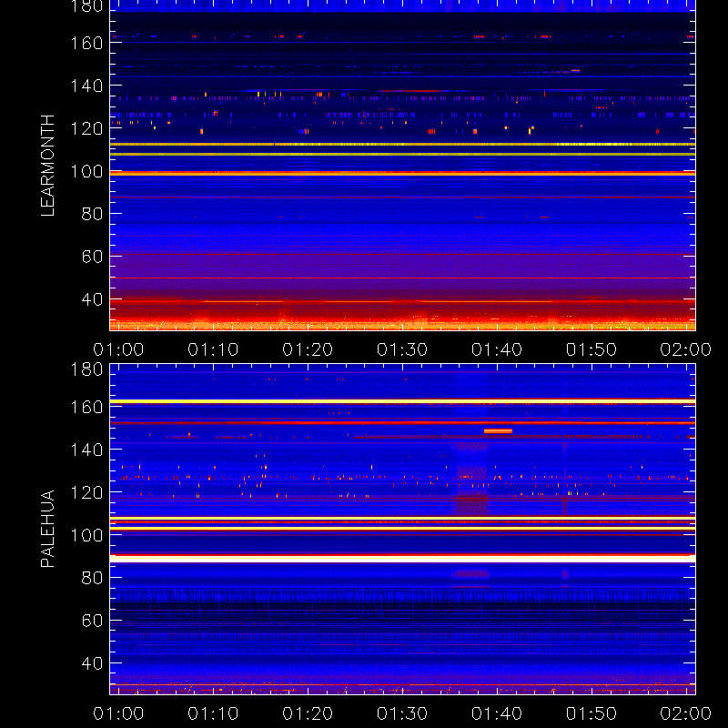This screenshot has width=728, height=728.
Task: Select the 140 frequency label on Palehua plot
Action: click(x=86, y=450)
